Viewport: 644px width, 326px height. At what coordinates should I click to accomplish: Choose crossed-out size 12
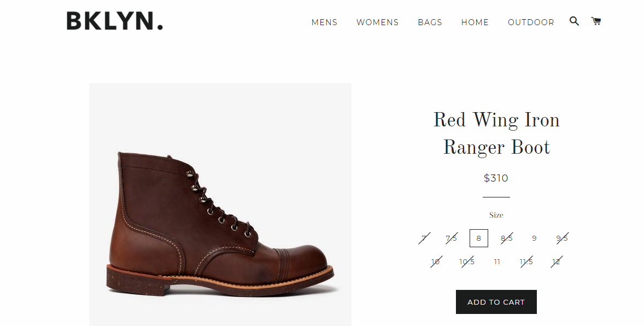(x=557, y=261)
